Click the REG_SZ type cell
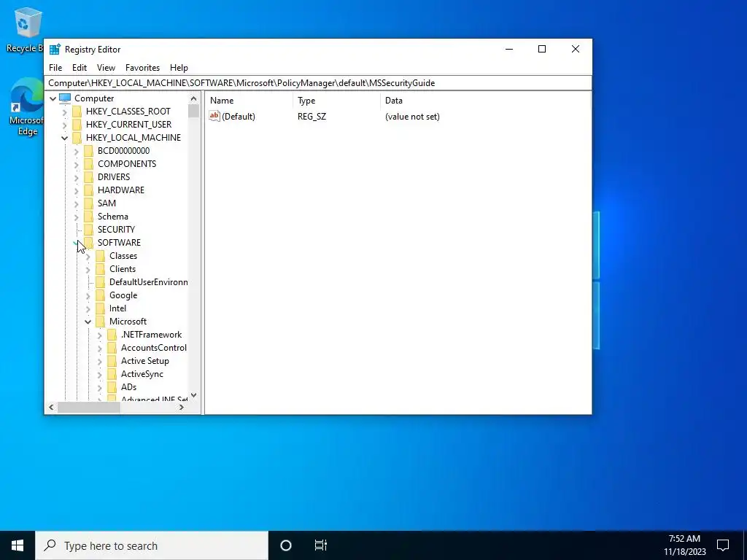Screen dimensions: 747x560 click(311, 116)
